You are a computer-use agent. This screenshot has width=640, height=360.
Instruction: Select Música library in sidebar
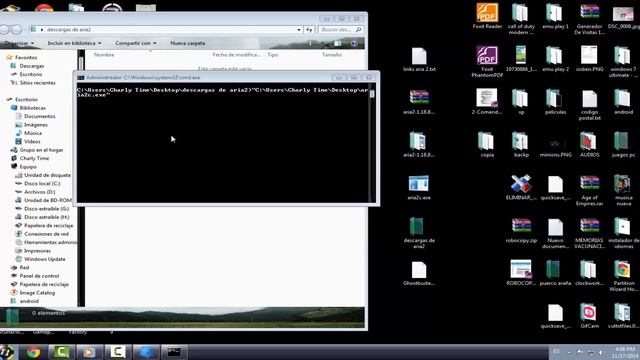pyautogui.click(x=33, y=133)
